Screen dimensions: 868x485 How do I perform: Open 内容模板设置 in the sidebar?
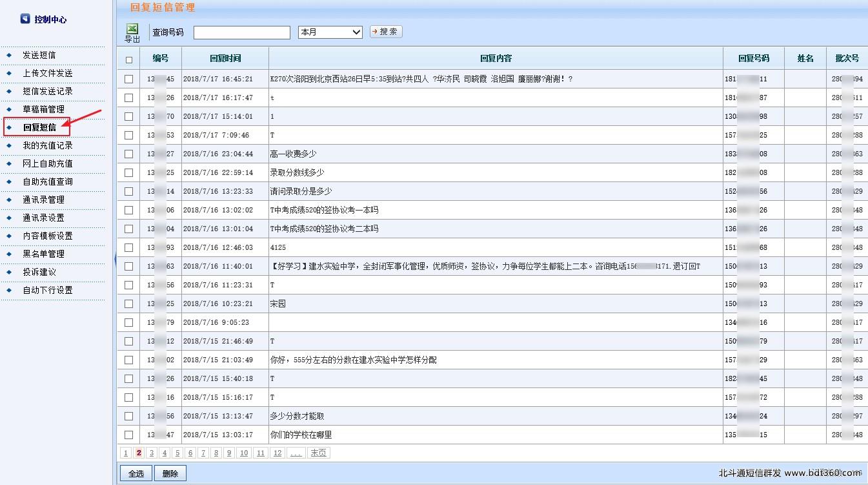(x=48, y=236)
